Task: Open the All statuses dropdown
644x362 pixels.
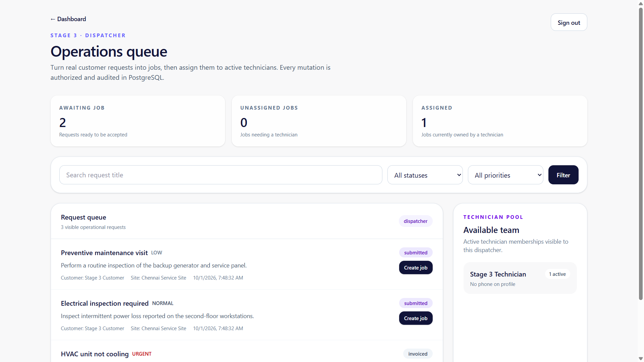Action: 425,175
